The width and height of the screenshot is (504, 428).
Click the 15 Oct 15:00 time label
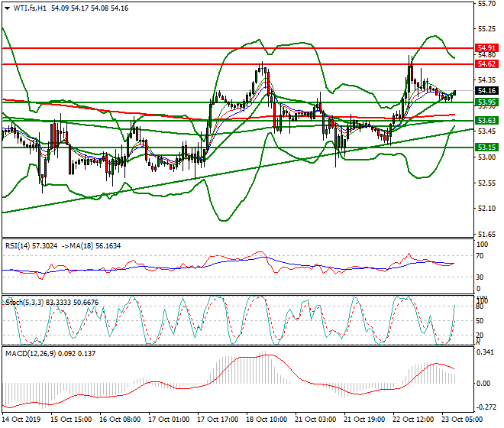tap(71, 420)
